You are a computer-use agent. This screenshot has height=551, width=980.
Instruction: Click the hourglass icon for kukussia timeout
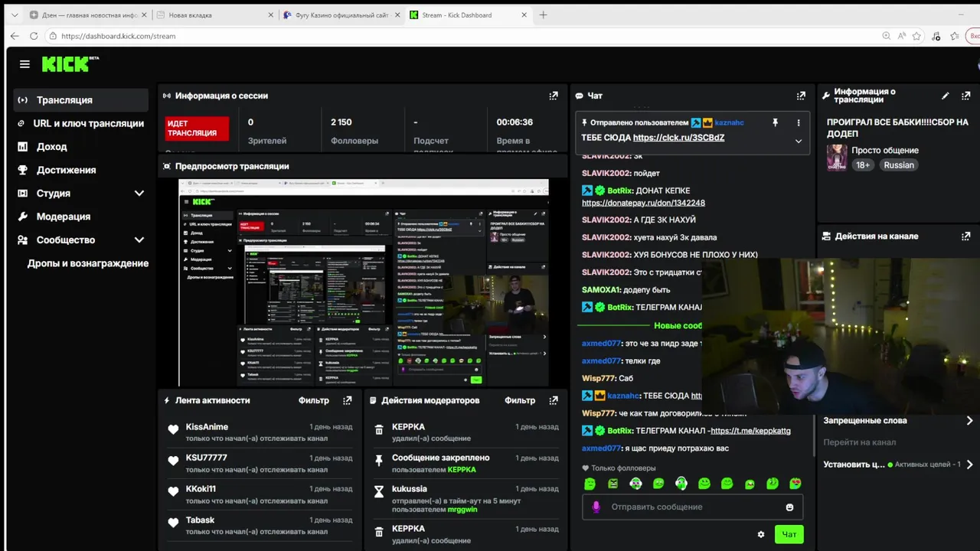point(378,492)
